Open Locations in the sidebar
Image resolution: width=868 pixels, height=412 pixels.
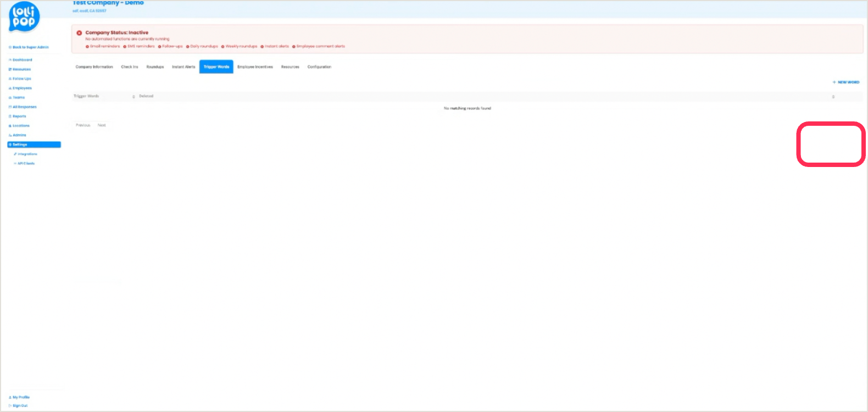[x=19, y=125]
